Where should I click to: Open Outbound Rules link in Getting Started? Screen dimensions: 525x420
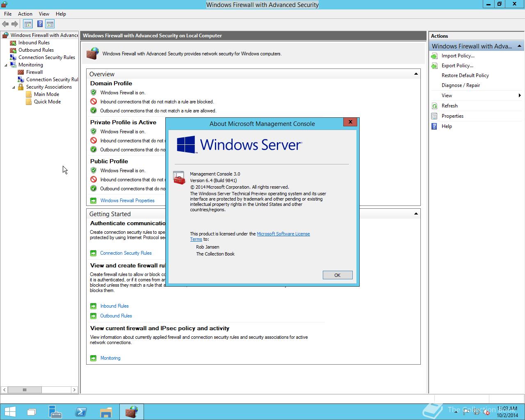click(116, 316)
